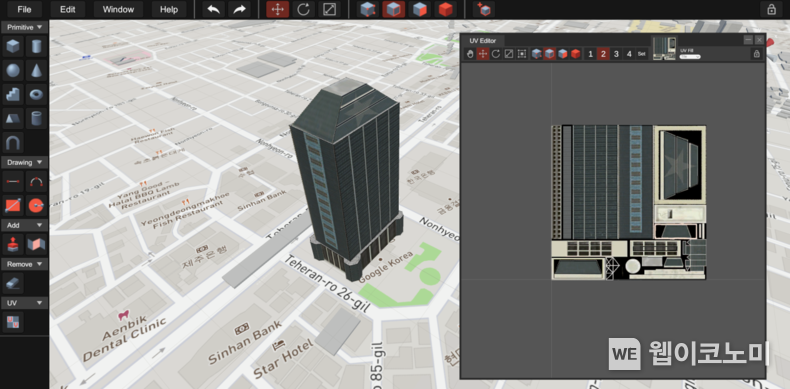Select the pan hand tool in UV Editor

pos(470,54)
